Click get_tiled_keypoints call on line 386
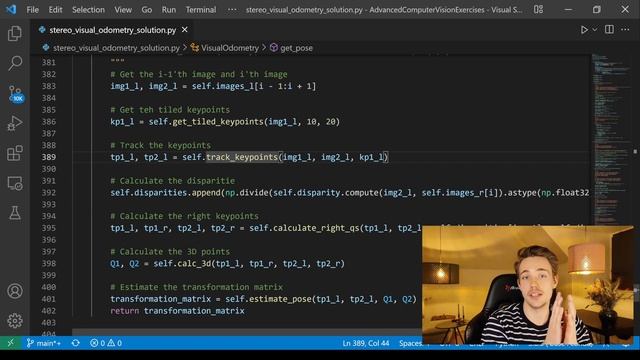 pos(218,122)
